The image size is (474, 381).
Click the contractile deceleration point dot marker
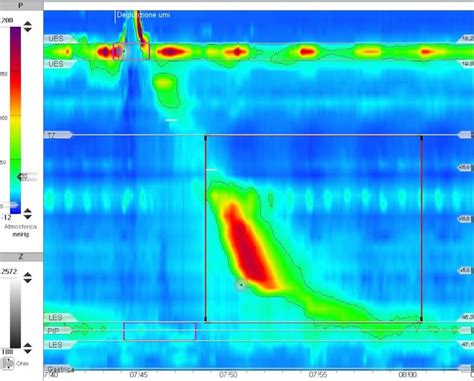point(241,285)
